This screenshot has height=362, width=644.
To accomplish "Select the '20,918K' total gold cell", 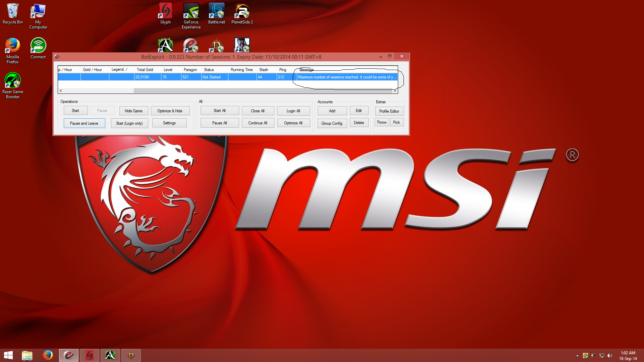I will (x=148, y=77).
